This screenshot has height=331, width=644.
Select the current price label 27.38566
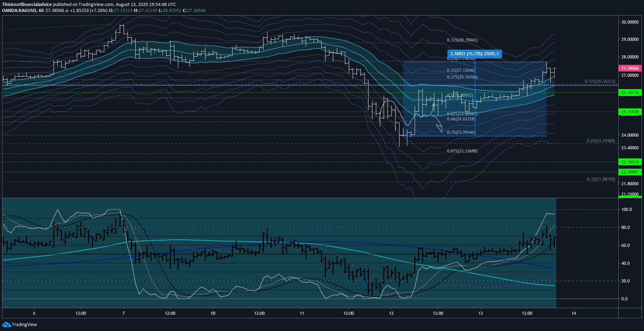point(630,68)
